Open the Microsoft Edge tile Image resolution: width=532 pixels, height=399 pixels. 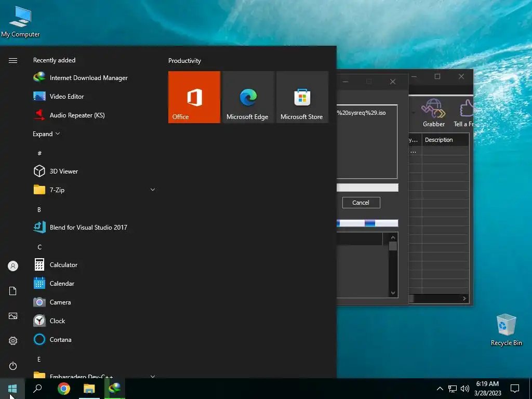click(x=248, y=97)
